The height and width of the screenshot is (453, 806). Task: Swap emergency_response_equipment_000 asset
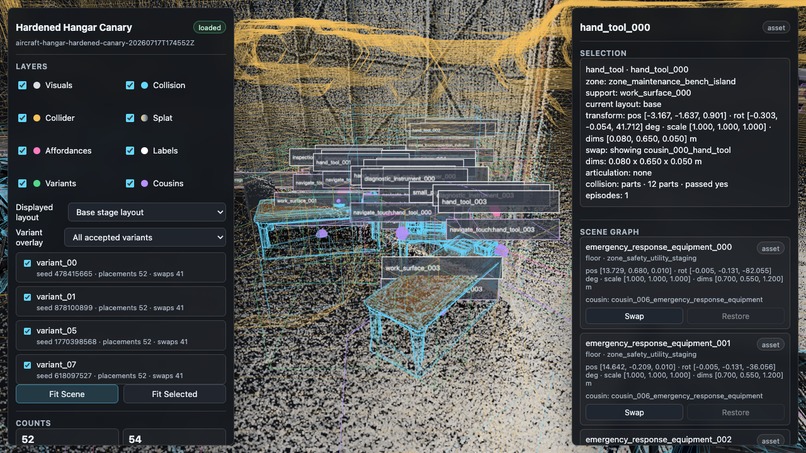point(634,316)
